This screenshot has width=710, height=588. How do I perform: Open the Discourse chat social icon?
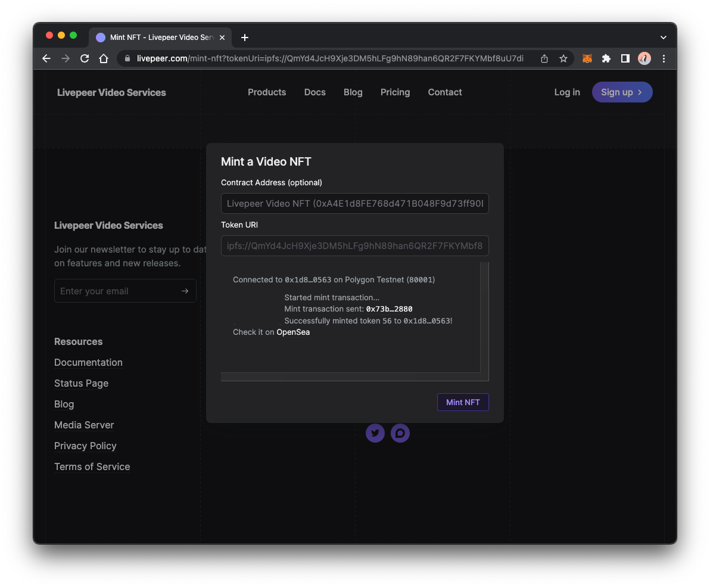point(400,433)
